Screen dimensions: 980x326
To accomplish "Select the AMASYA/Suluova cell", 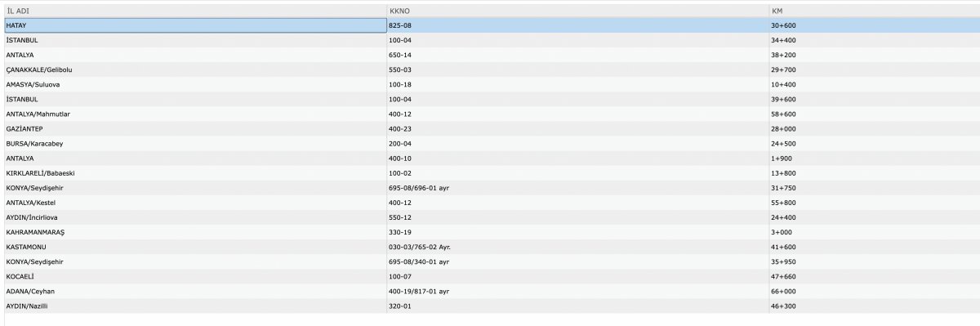I will 194,84.
